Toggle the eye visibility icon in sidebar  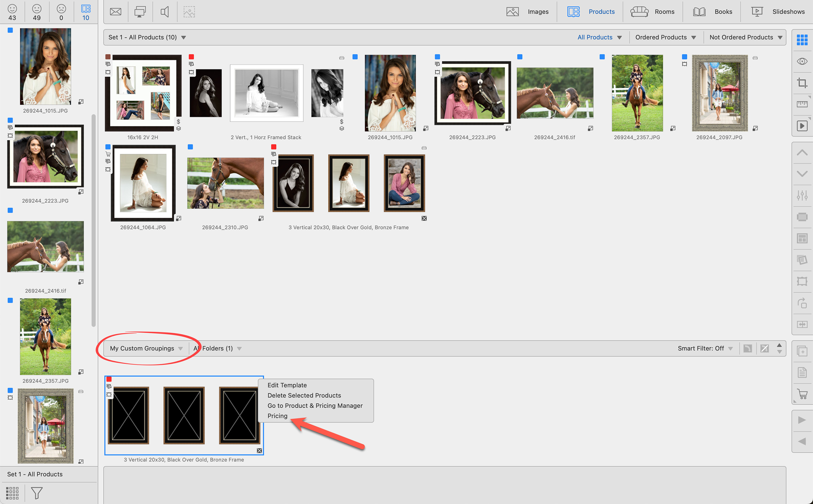[x=802, y=61]
